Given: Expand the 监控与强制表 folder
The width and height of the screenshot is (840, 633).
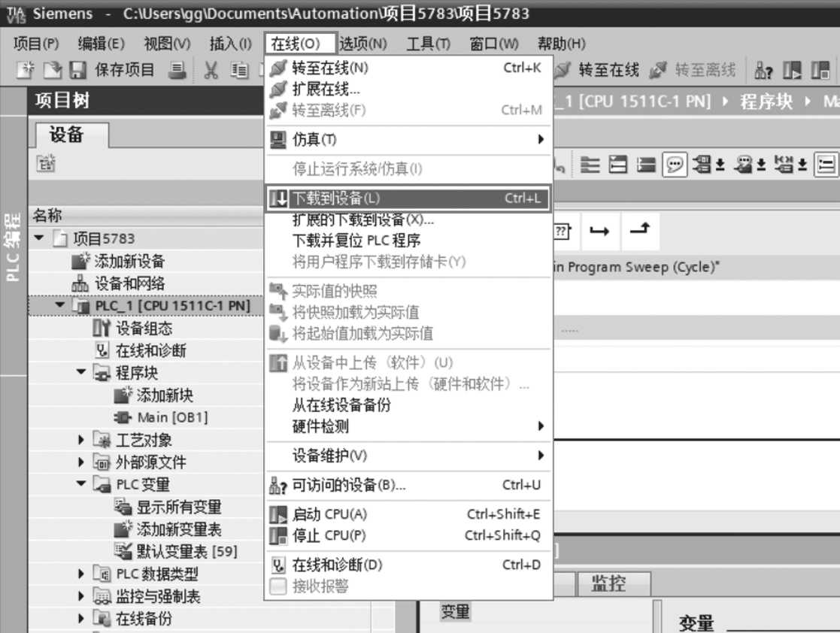Looking at the screenshot, I should (81, 595).
